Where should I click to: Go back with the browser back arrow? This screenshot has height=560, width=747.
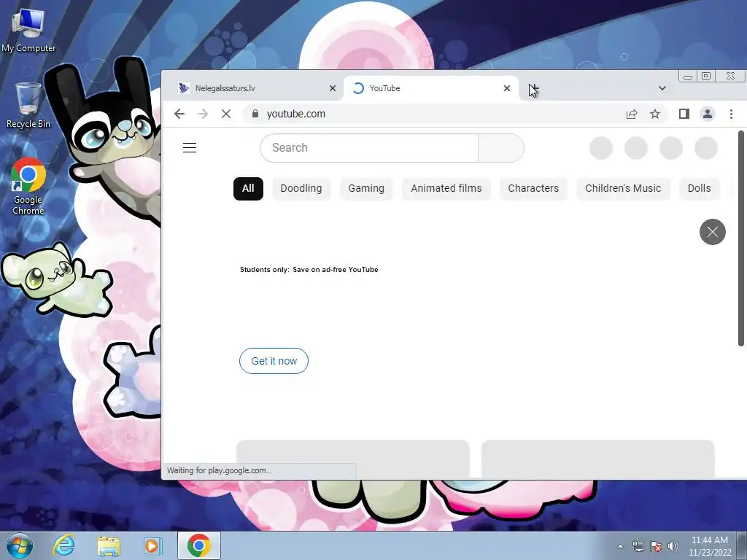pyautogui.click(x=179, y=114)
